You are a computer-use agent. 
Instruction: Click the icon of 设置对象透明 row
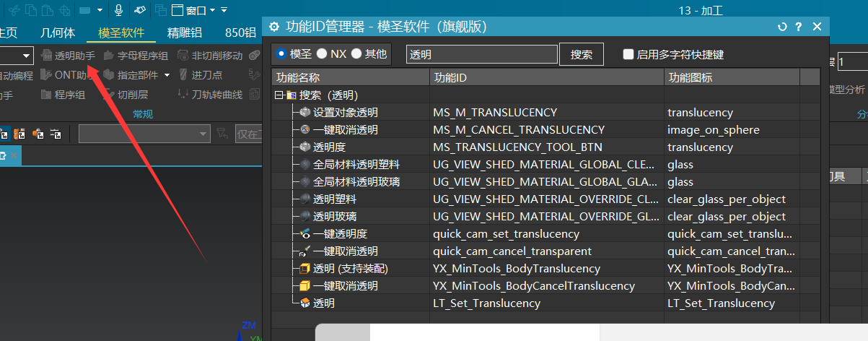[x=305, y=112]
